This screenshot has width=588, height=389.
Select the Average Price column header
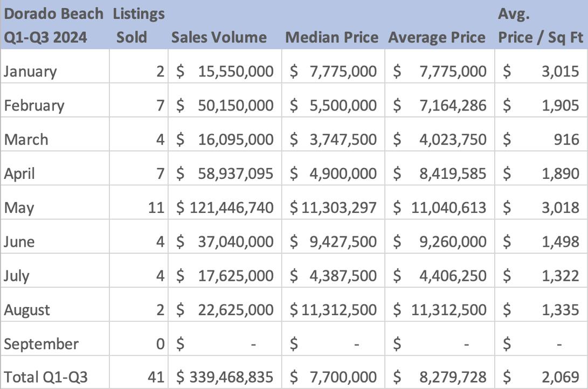[x=437, y=38]
